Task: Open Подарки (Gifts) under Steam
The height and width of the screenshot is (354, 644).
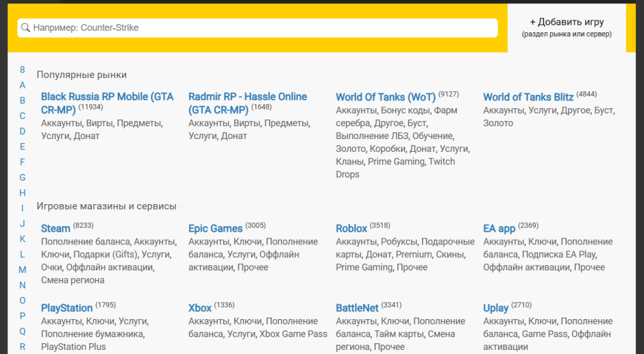Action: coord(105,254)
